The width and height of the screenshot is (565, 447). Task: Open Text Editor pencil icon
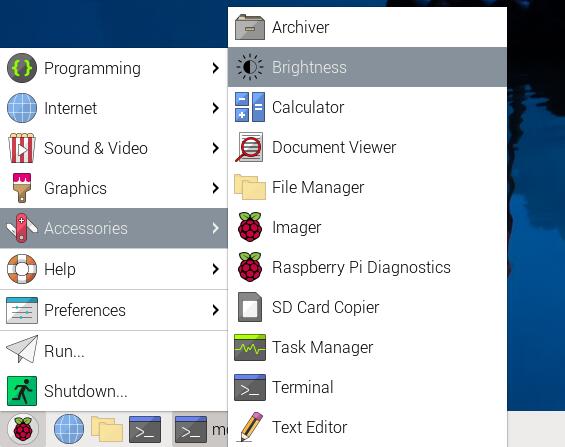tap(250, 427)
